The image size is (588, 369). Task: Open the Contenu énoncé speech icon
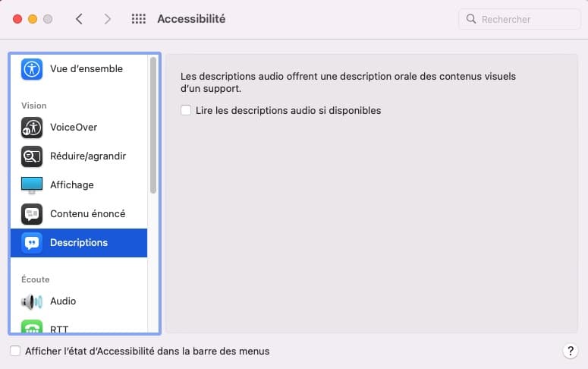[x=32, y=214]
